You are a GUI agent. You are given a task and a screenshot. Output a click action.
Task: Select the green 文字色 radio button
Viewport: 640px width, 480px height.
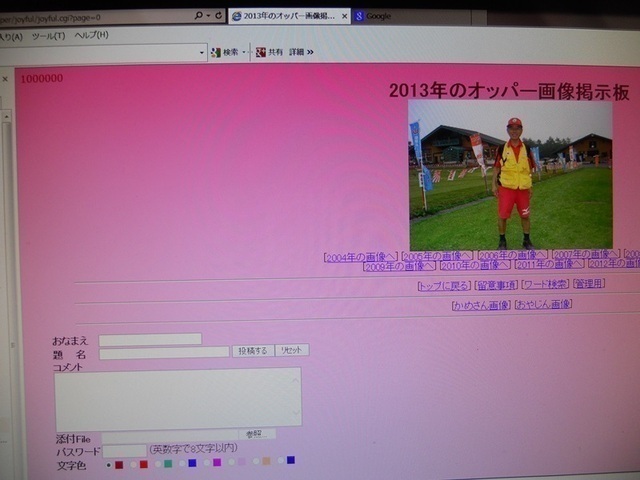coord(158,464)
